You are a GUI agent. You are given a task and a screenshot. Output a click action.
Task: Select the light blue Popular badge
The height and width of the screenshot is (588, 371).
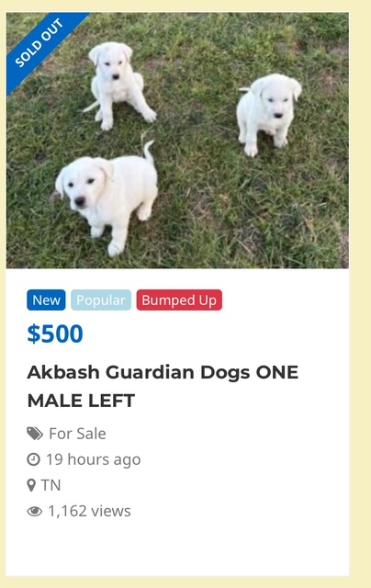[x=101, y=300]
